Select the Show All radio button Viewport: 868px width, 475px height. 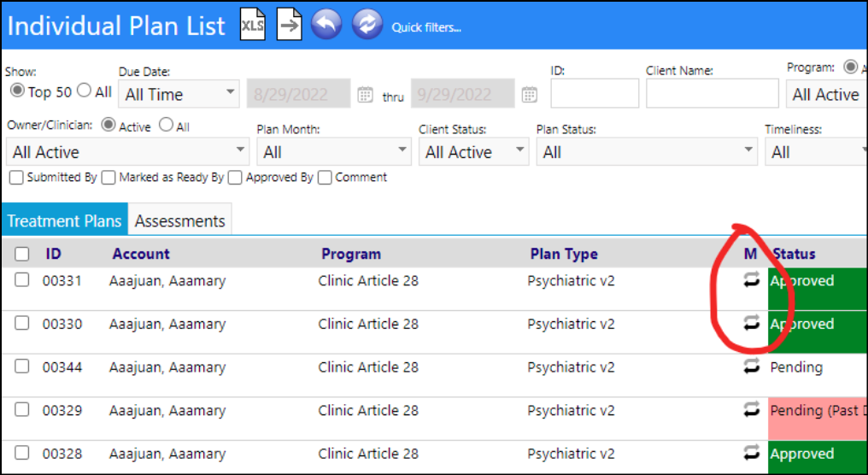click(x=84, y=91)
